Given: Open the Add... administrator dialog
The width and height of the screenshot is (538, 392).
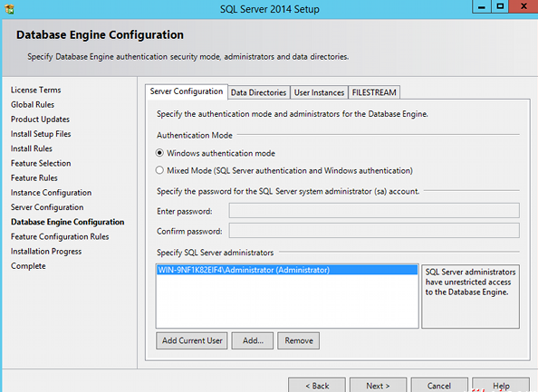Looking at the screenshot, I should tap(253, 340).
